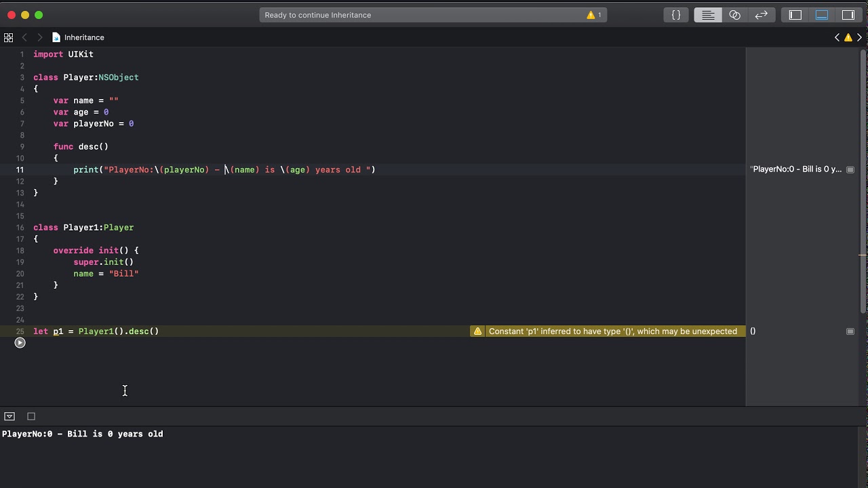The height and width of the screenshot is (488, 868).
Task: Click the jump bar warning indicator
Action: 848,37
